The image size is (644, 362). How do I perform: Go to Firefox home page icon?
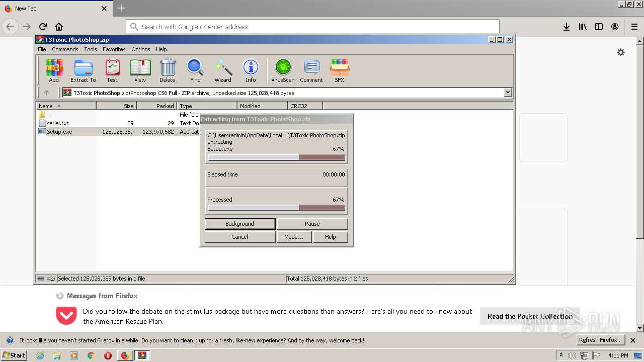click(59, 27)
